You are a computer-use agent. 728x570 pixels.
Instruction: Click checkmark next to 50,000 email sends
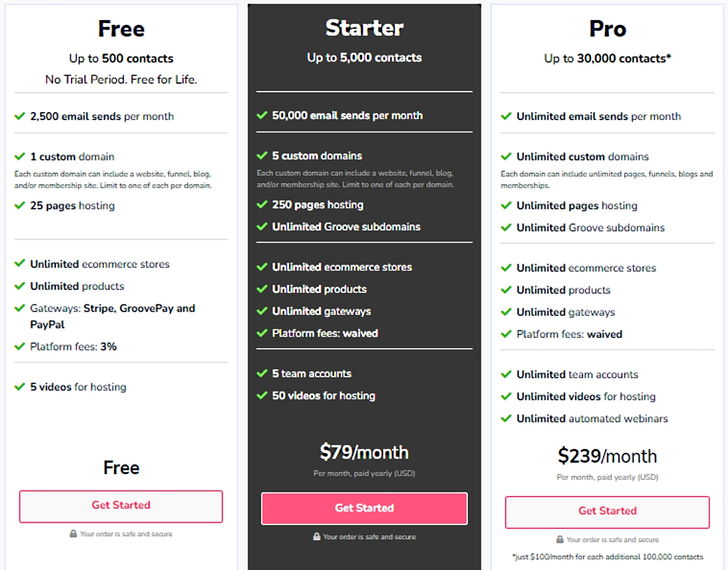point(262,115)
